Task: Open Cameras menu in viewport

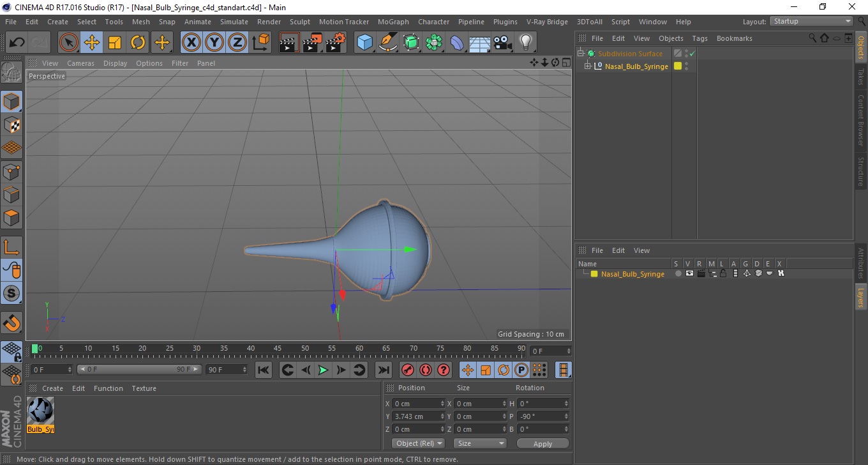Action: [80, 63]
